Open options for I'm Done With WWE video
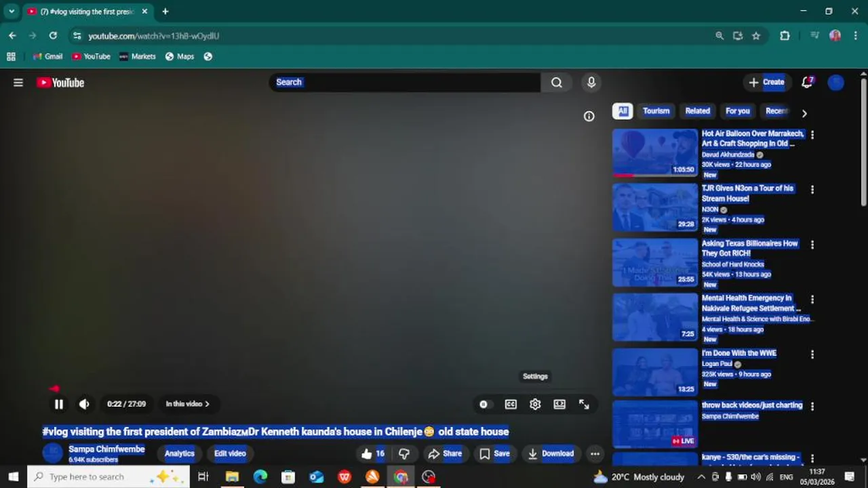The height and width of the screenshot is (488, 868). 812,354
